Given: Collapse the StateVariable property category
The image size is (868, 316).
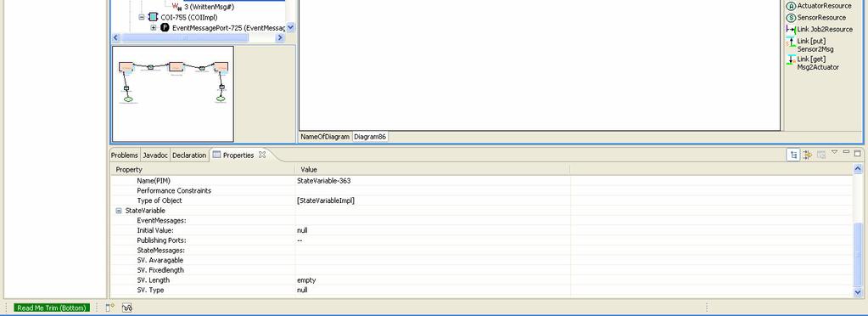Looking at the screenshot, I should [119, 211].
